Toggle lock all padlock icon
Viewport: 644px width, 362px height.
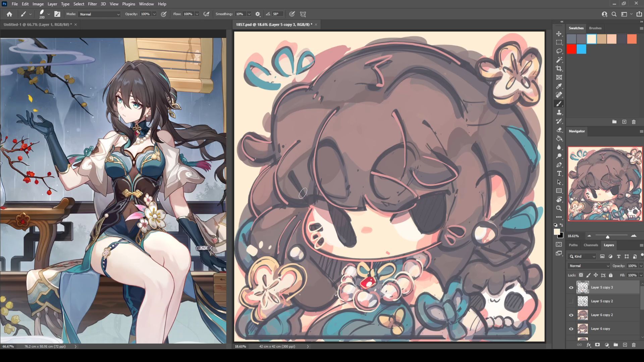[x=611, y=275]
